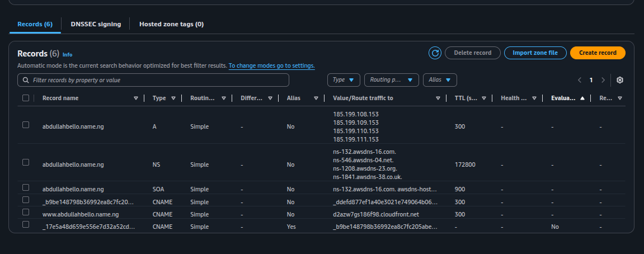Click IP address 185.199.108.153
The height and width of the screenshot is (254, 644).
pos(356,114)
